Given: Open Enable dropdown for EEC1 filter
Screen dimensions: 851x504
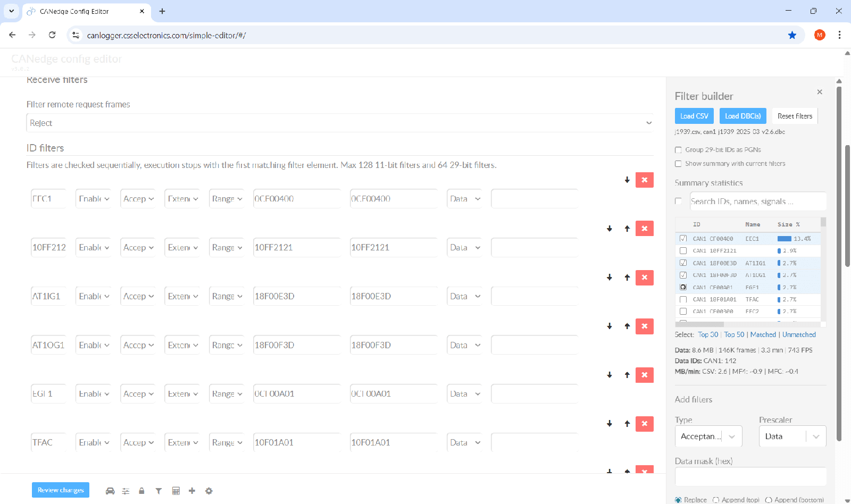Looking at the screenshot, I should pos(94,199).
